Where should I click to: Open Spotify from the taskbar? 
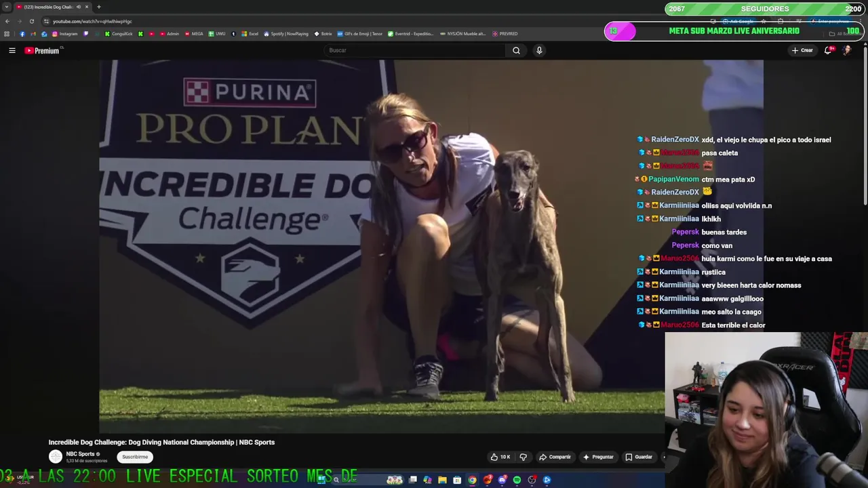tap(517, 480)
